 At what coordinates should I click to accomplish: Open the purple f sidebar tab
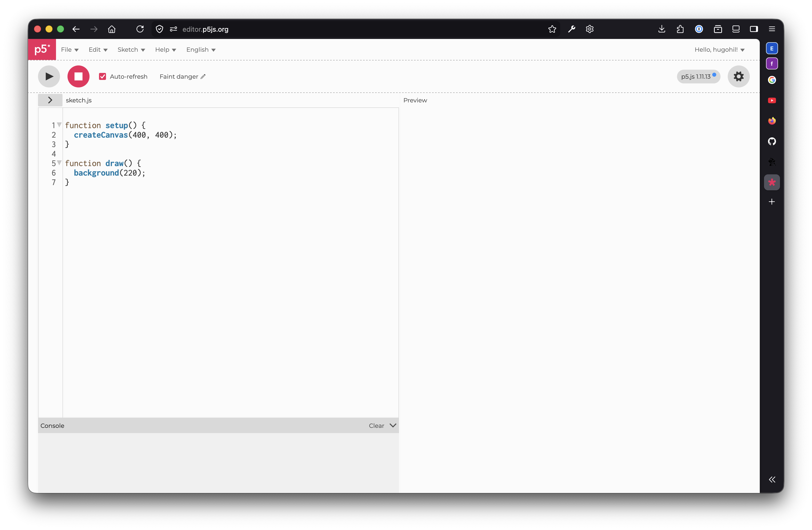point(772,64)
